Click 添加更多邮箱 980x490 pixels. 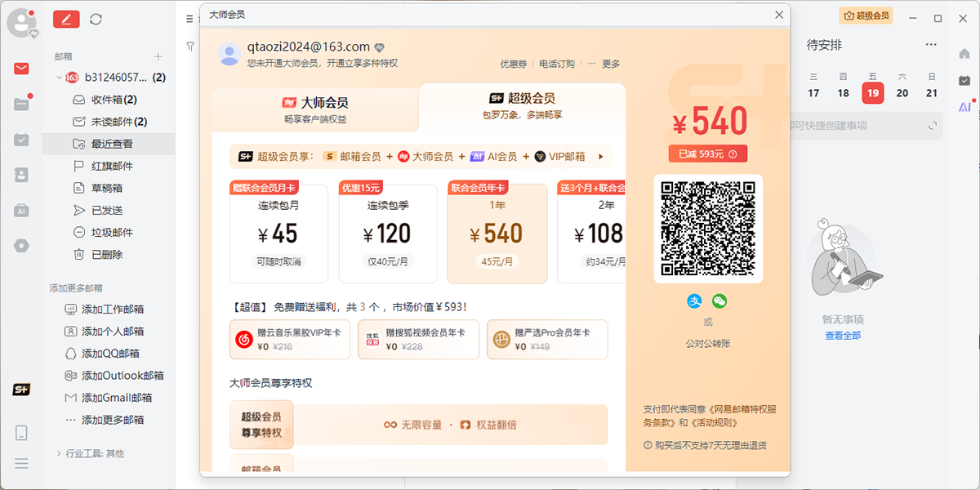(x=113, y=420)
